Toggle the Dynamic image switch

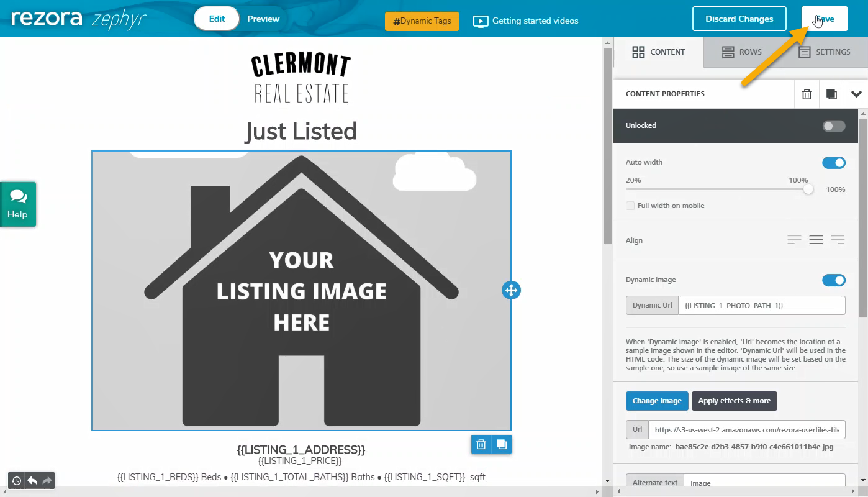[834, 280]
